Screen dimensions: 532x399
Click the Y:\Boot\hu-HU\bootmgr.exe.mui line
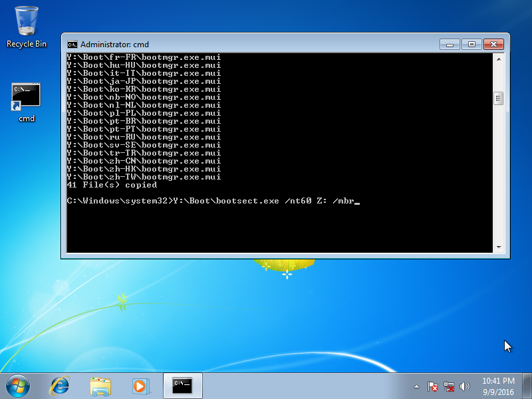144,65
